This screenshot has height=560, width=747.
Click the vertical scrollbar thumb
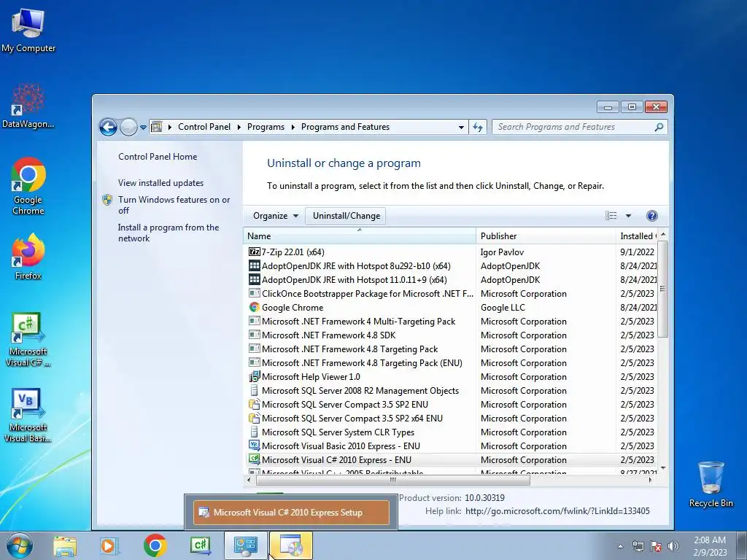coord(662,289)
